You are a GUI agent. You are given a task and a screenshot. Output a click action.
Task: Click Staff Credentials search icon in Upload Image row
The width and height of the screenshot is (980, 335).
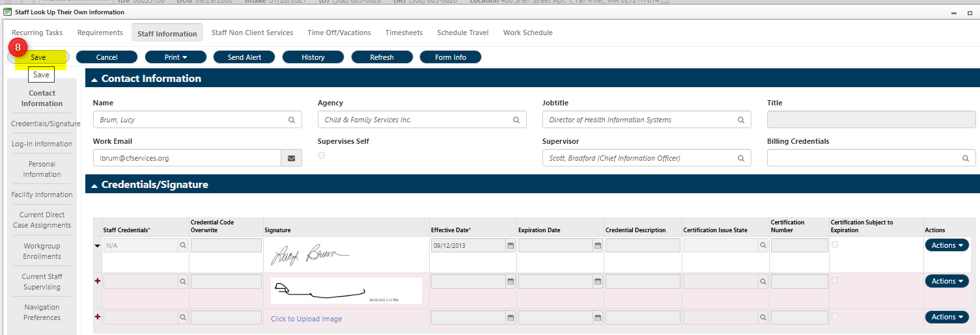[183, 317]
